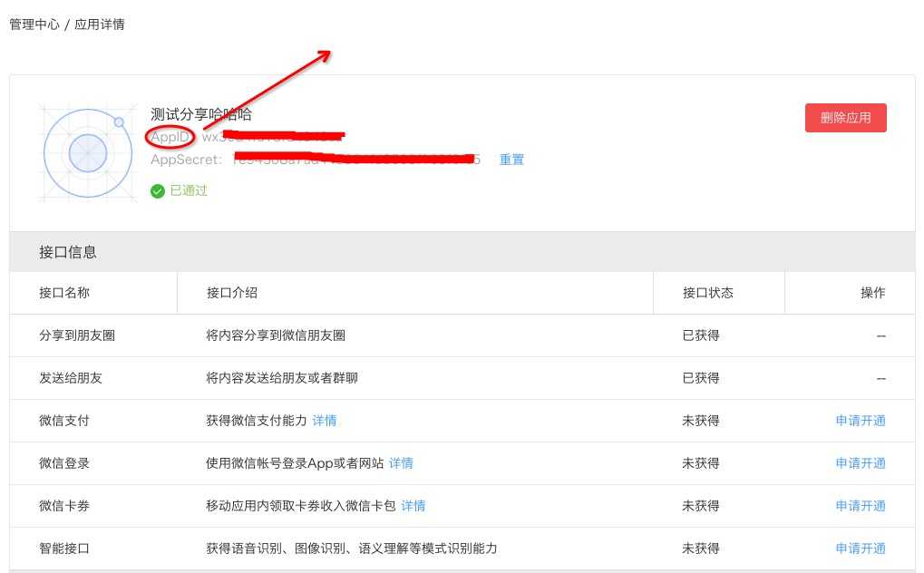Click 未获得 status in 微信支付 row
924x573 pixels.
(x=701, y=421)
